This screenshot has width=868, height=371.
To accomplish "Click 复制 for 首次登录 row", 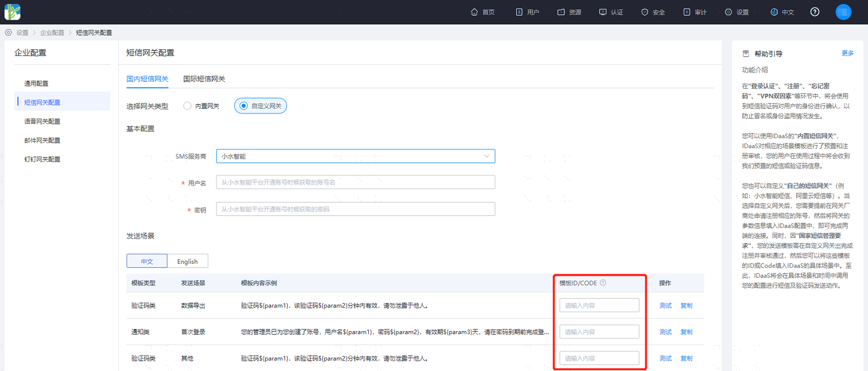I will click(686, 332).
